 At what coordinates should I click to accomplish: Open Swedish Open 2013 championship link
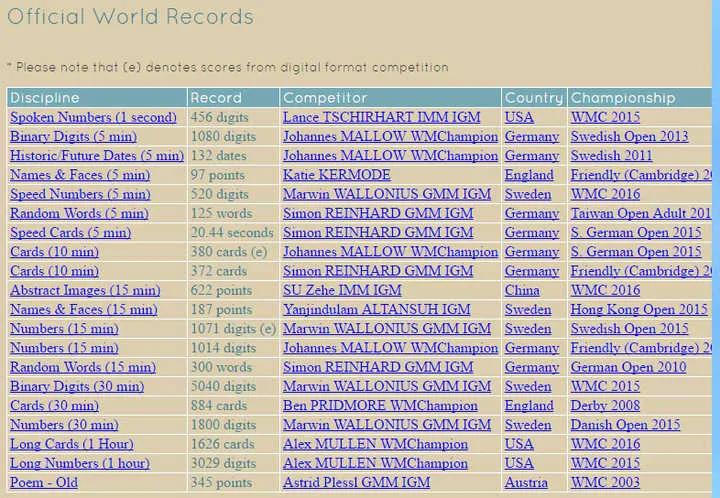(630, 137)
